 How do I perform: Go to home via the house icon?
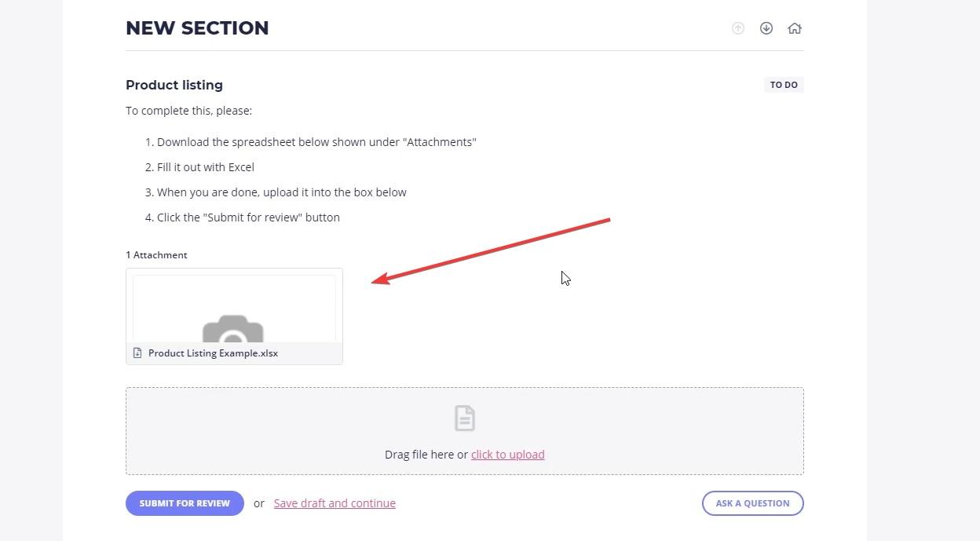(x=795, y=28)
